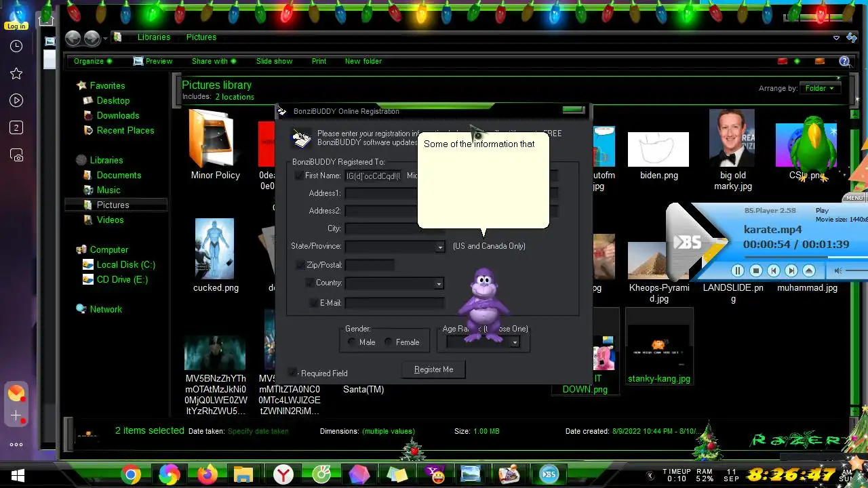Launch Firefox from taskbar
The width and height of the screenshot is (868, 488).
[207, 474]
